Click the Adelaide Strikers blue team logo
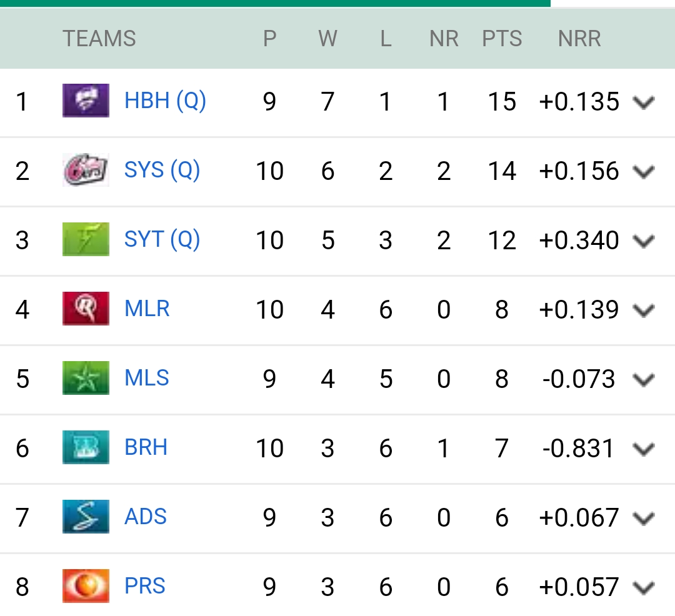The width and height of the screenshot is (675, 616). click(x=86, y=517)
